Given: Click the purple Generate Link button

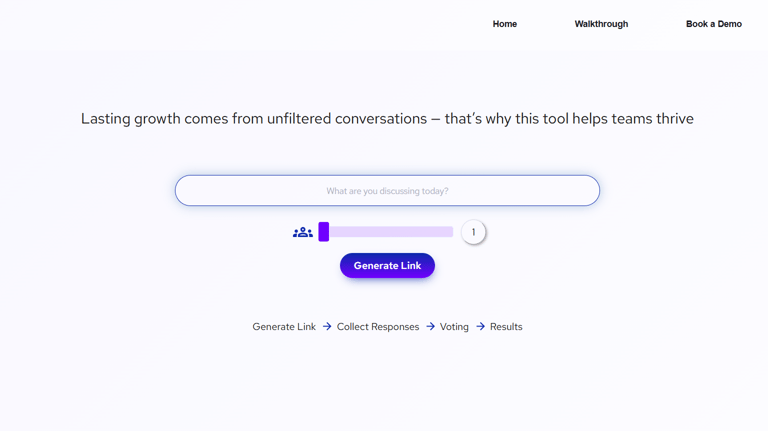Looking at the screenshot, I should [387, 265].
